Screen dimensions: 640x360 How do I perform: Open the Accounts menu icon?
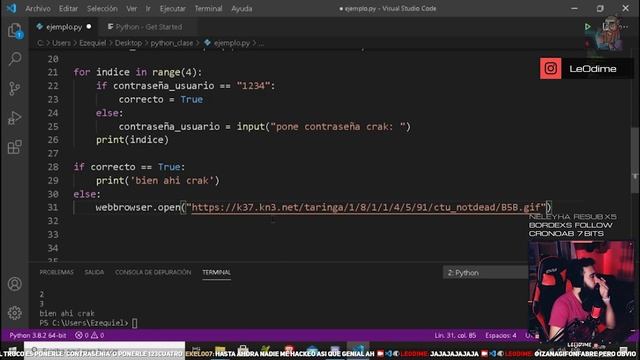pyautogui.click(x=15, y=284)
